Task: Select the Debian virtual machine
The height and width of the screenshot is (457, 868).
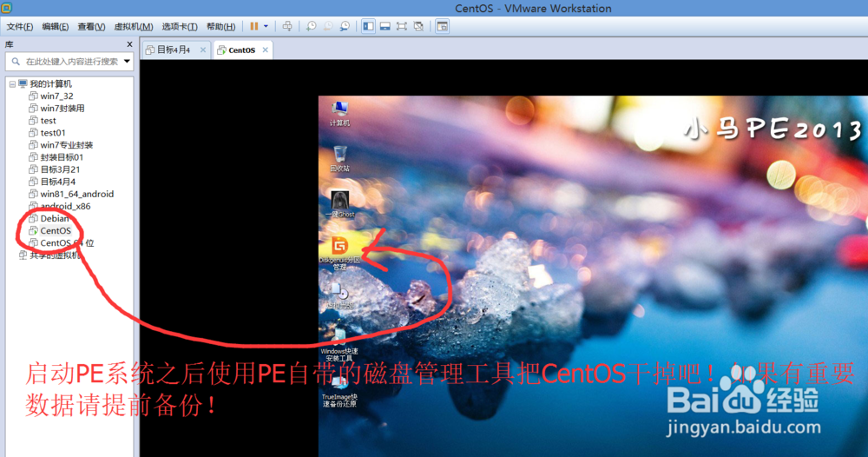Action: (x=54, y=218)
